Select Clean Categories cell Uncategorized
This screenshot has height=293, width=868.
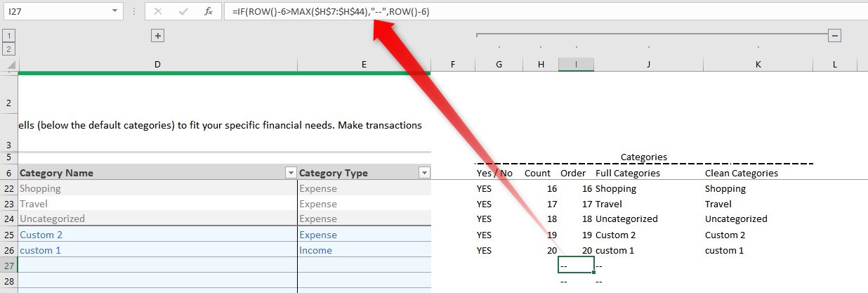click(x=758, y=219)
